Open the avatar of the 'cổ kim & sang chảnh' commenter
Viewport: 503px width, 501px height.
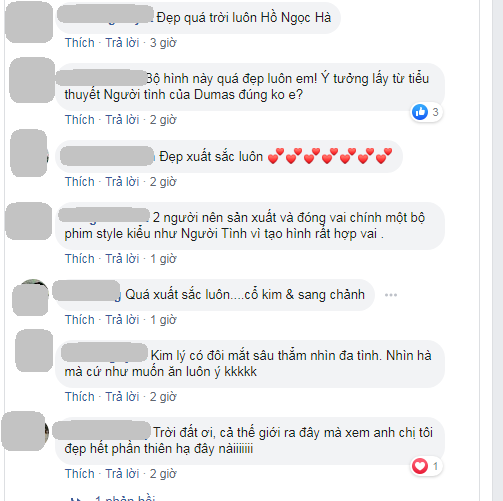point(31,297)
